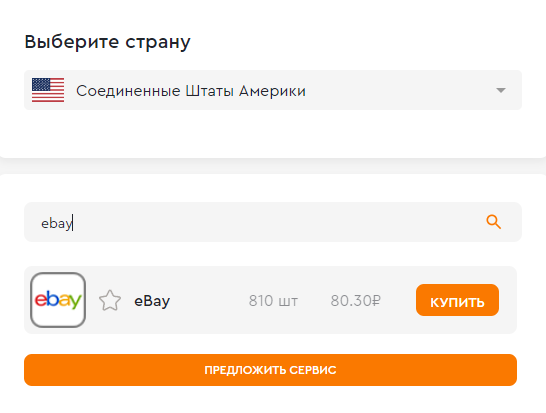Screen dimensions: 546x413
Task: Click the ПРЕДЛОЖИТЬ СЕРВИС button
Action: coord(270,370)
